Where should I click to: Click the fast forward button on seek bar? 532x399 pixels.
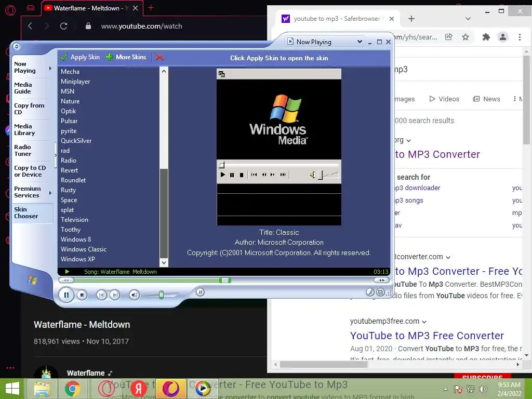pos(382,280)
